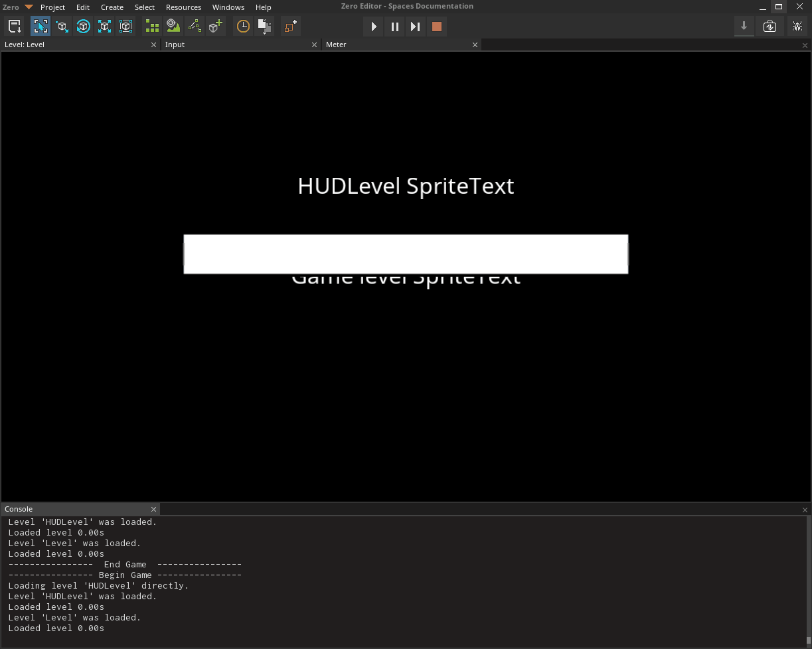Viewport: 812px width, 649px height.
Task: Run the game with the Play button
Action: tap(373, 27)
